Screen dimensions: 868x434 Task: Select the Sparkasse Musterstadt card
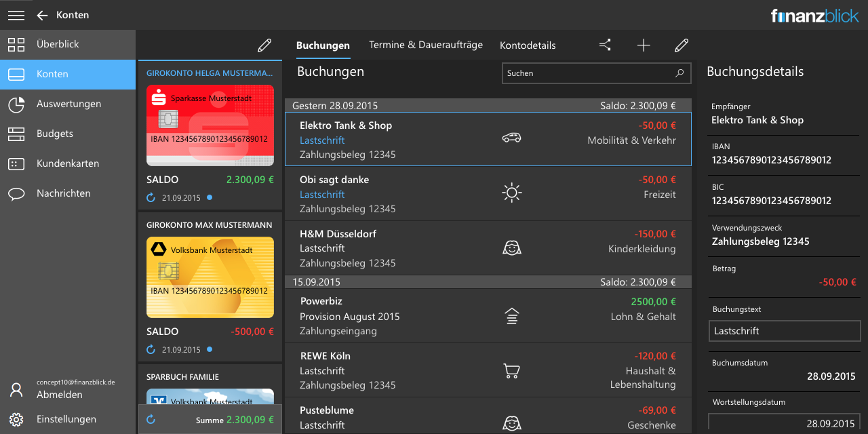(210, 125)
